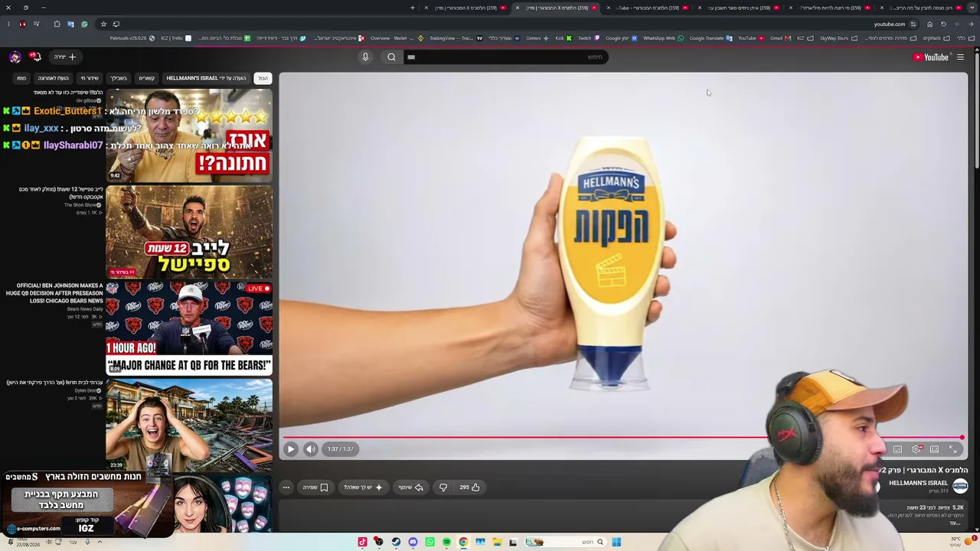The width and height of the screenshot is (980, 551).
Task: Open the 12 hours live special thumbnail
Action: coord(189,232)
